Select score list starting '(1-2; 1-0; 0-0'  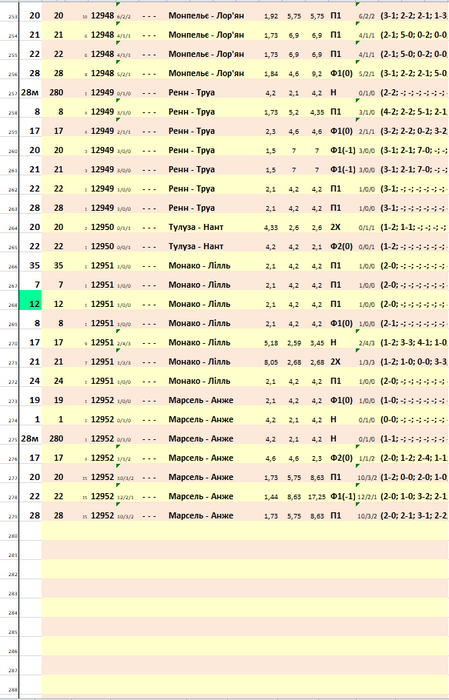coord(414,362)
